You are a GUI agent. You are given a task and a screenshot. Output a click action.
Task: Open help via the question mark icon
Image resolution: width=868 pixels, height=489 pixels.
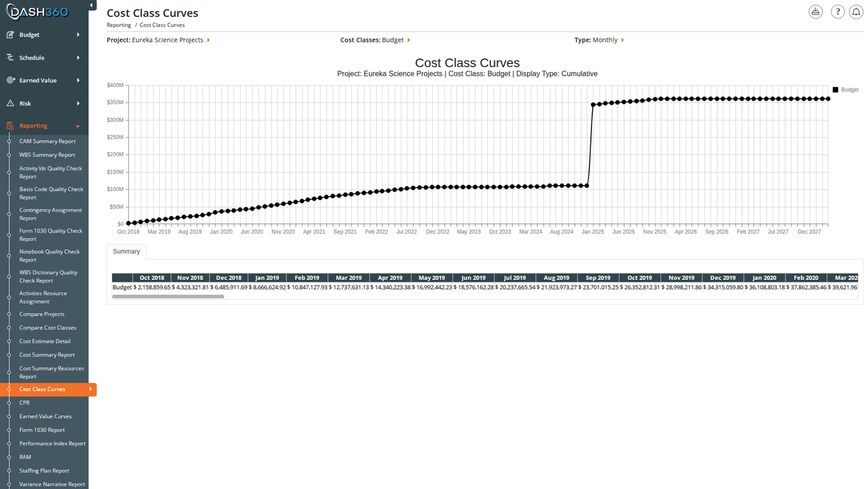click(838, 12)
